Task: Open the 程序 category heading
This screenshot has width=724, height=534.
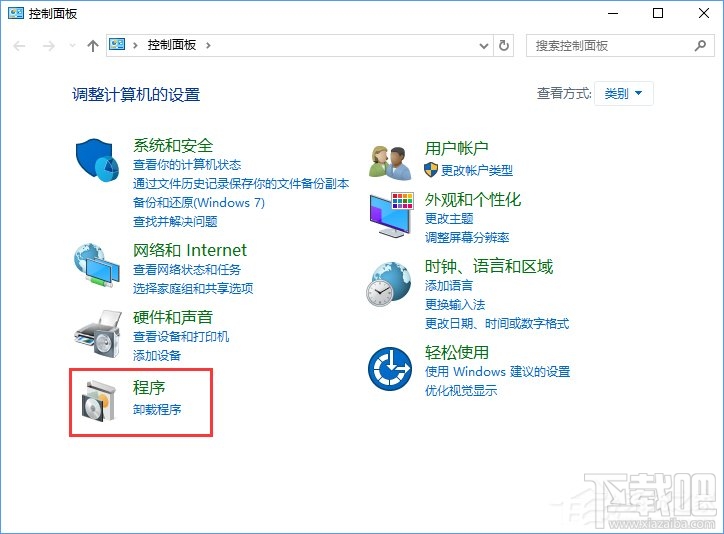Action: click(x=149, y=387)
